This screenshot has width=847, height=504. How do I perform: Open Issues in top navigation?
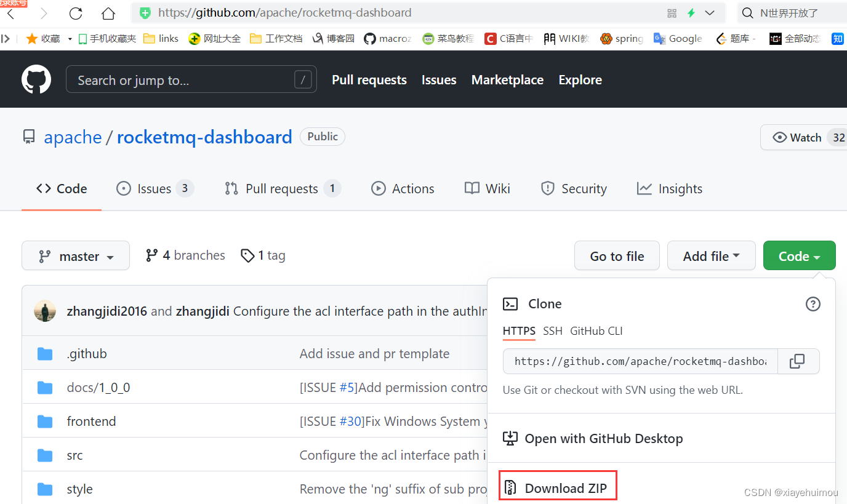pyautogui.click(x=439, y=80)
